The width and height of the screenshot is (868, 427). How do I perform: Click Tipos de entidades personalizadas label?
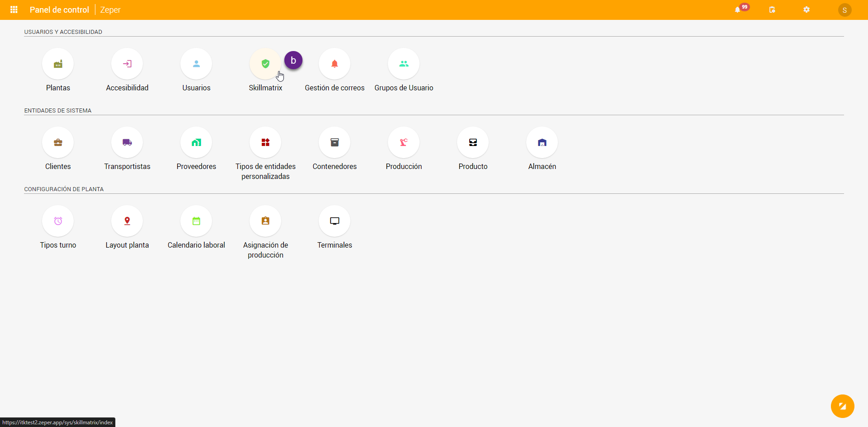tap(265, 171)
